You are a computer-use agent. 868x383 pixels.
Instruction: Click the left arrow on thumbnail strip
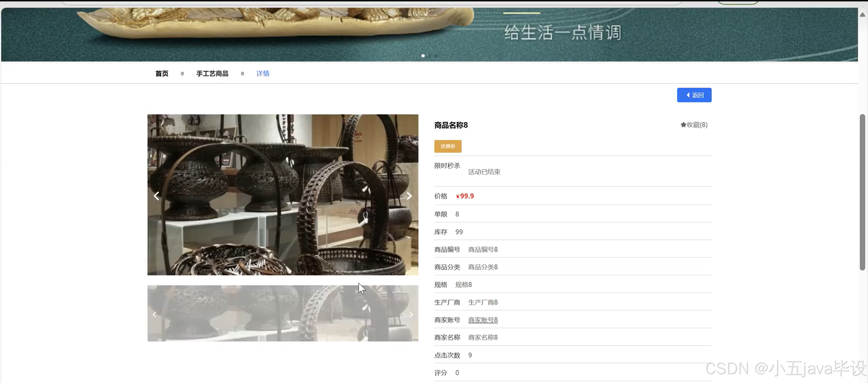coord(154,314)
